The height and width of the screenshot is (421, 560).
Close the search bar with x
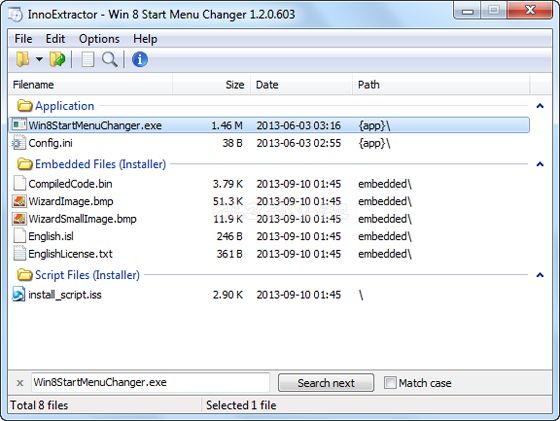(20, 383)
